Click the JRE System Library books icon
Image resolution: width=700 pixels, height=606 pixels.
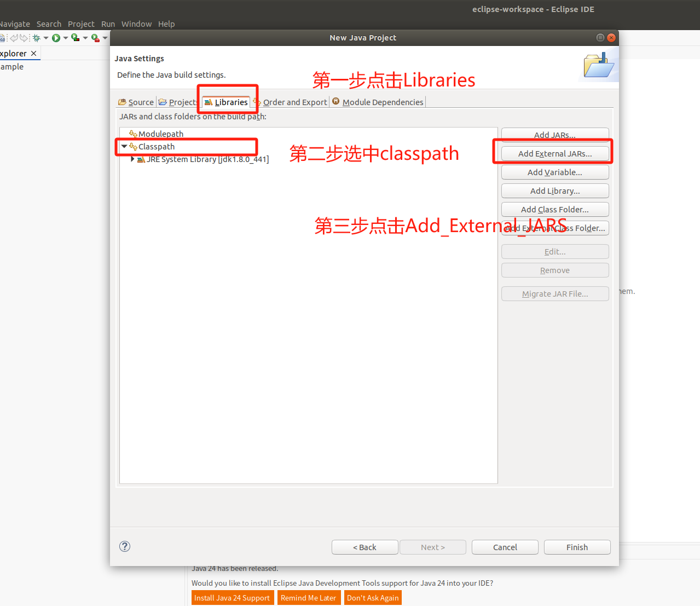coord(141,159)
